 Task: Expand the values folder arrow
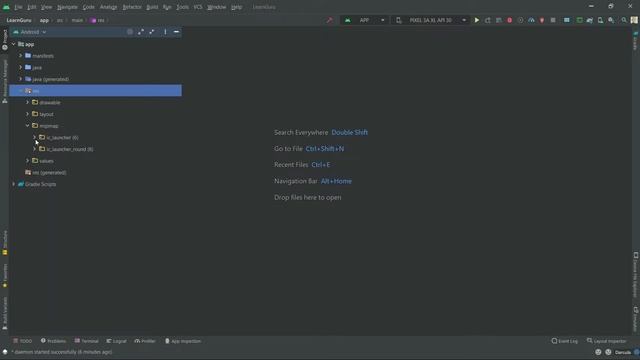[27, 161]
